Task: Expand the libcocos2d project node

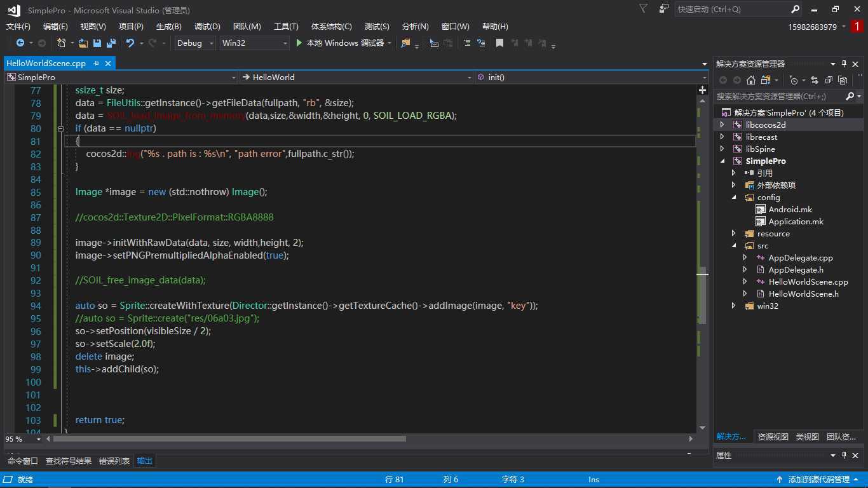Action: tap(722, 125)
